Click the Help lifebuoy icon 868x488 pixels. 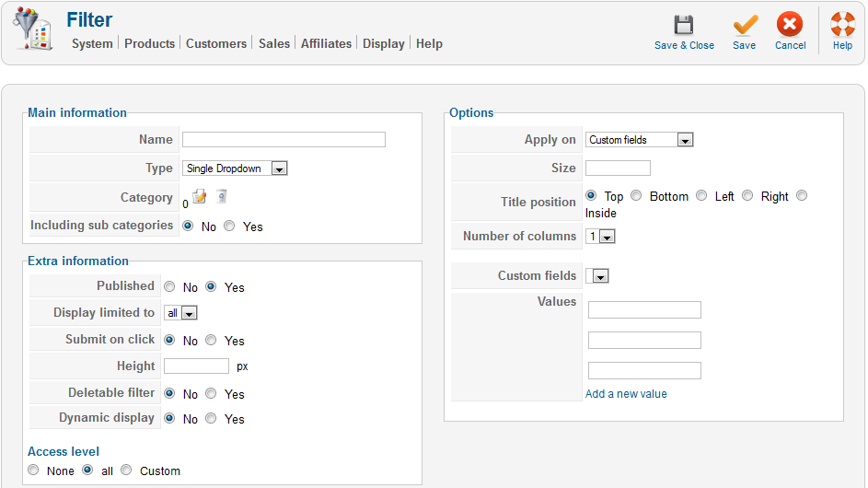coord(842,24)
